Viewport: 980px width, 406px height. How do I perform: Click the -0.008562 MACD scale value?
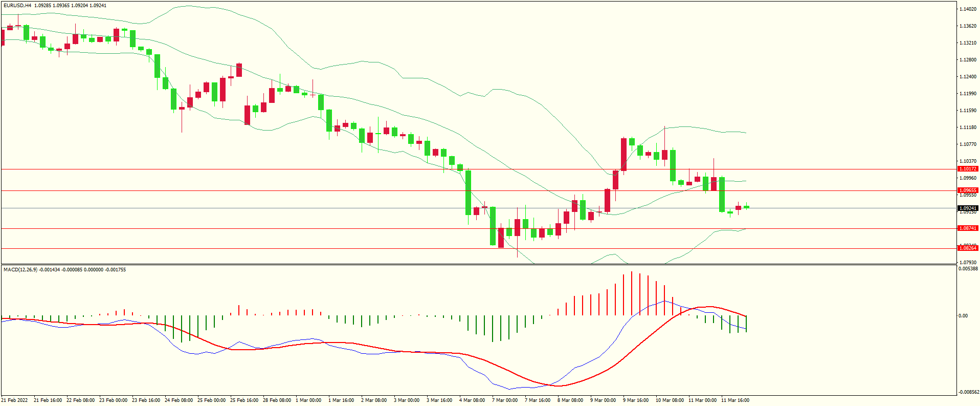click(968, 392)
